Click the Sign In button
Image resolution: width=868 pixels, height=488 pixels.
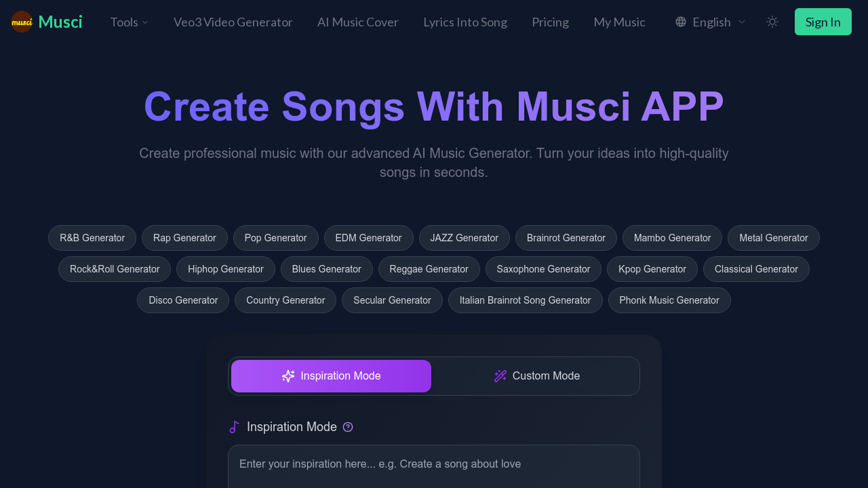tap(823, 22)
